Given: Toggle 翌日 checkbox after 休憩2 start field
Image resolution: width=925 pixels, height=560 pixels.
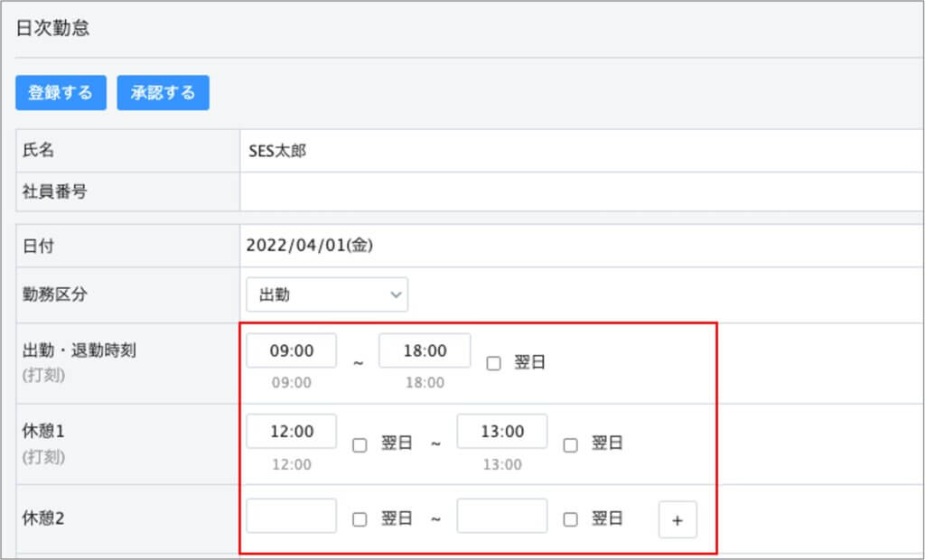Looking at the screenshot, I should coord(360,519).
